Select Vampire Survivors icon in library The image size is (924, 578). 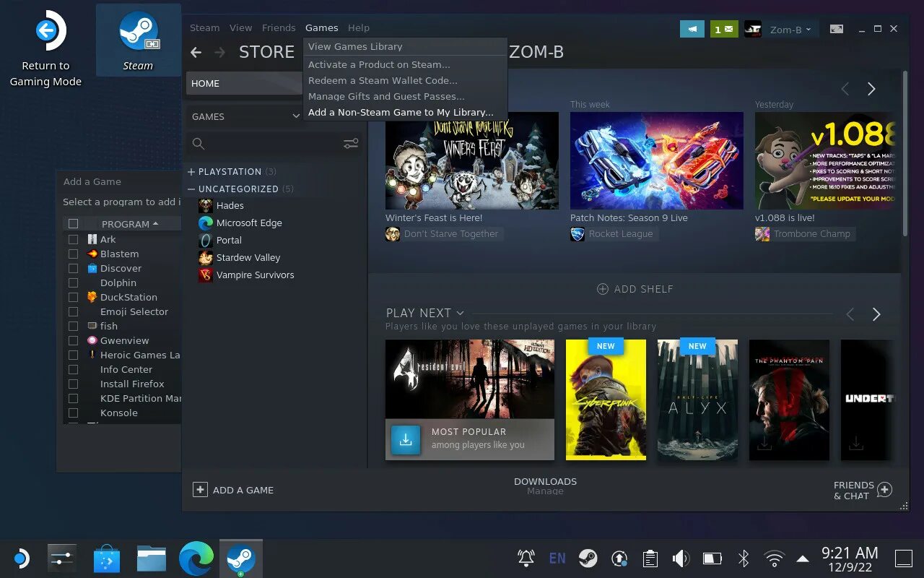[206, 275]
